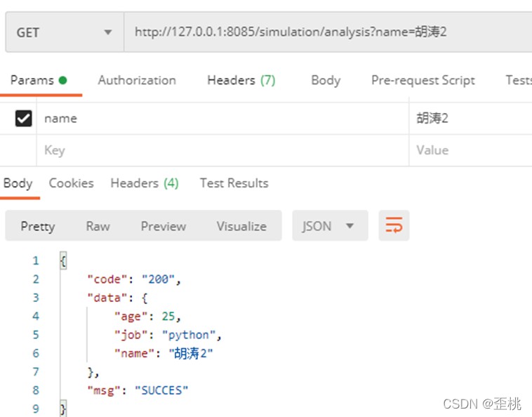Switch to Raw response view
This screenshot has width=532, height=417.
98,226
